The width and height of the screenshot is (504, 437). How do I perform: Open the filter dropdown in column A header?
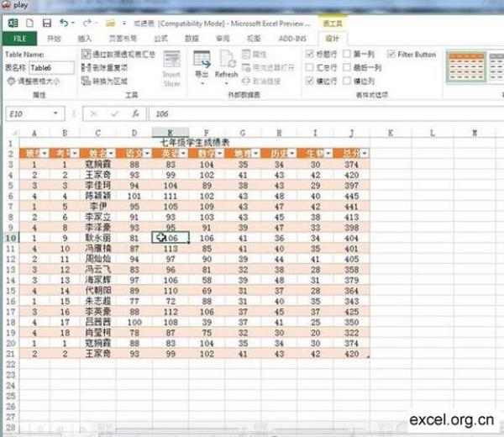[45, 154]
